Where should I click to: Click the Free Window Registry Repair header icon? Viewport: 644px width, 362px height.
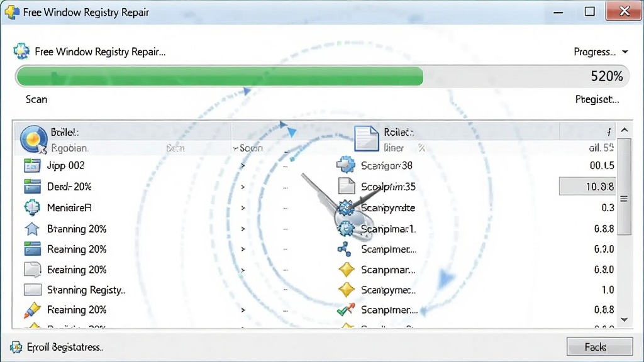tap(21, 52)
